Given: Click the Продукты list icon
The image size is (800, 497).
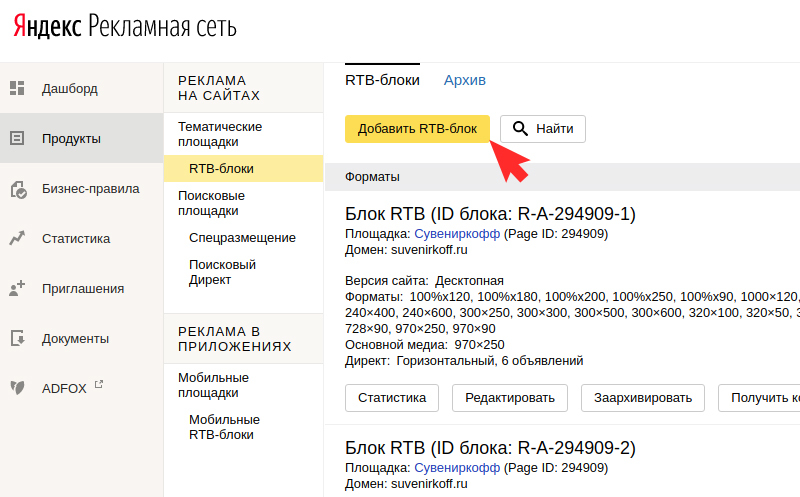Looking at the screenshot, I should (17, 138).
